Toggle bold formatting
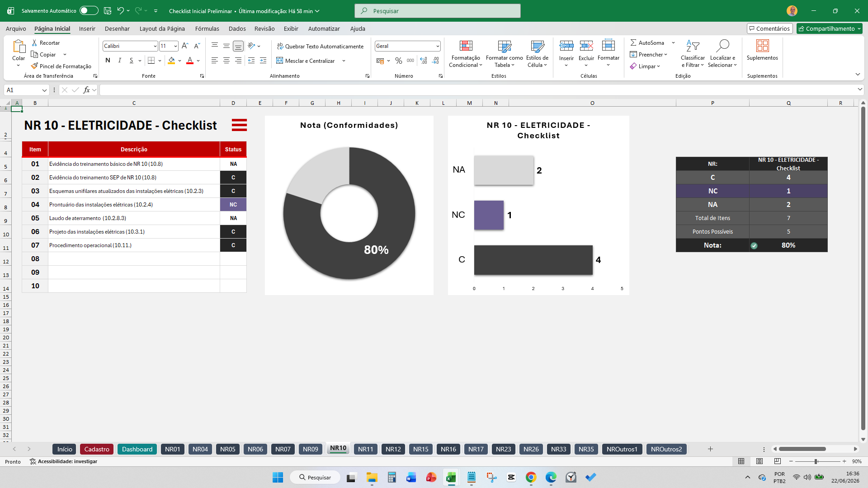This screenshot has width=868, height=488. click(x=108, y=61)
